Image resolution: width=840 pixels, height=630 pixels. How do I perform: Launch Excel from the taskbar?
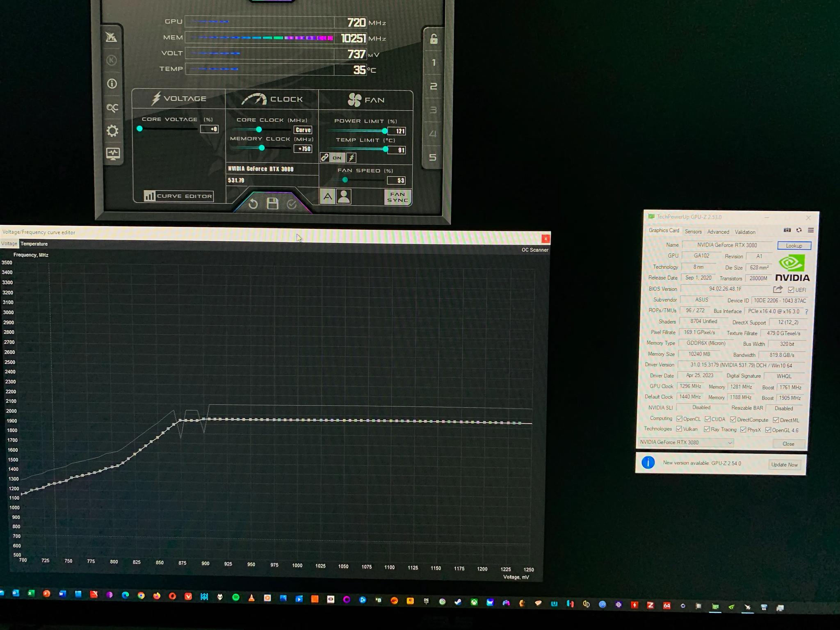point(31,593)
